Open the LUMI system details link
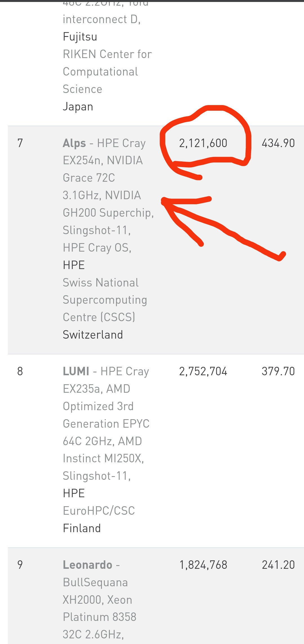The width and height of the screenshot is (304, 644). pyautogui.click(x=76, y=371)
